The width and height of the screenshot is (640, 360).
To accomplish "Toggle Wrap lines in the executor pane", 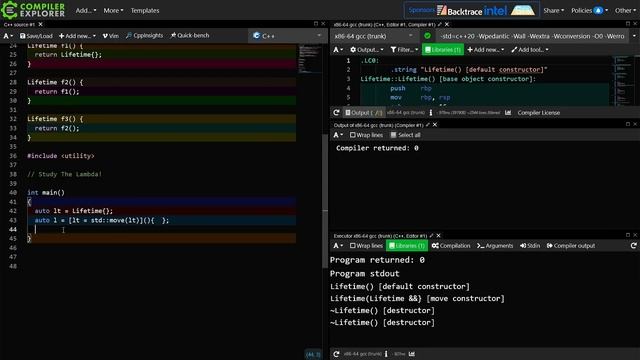I will tap(366, 246).
